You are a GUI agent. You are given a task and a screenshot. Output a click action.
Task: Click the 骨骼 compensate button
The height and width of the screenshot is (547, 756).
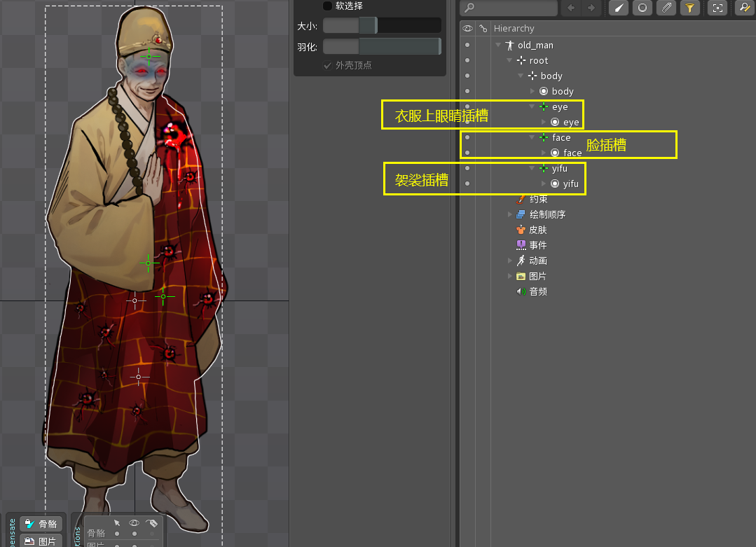(x=41, y=524)
